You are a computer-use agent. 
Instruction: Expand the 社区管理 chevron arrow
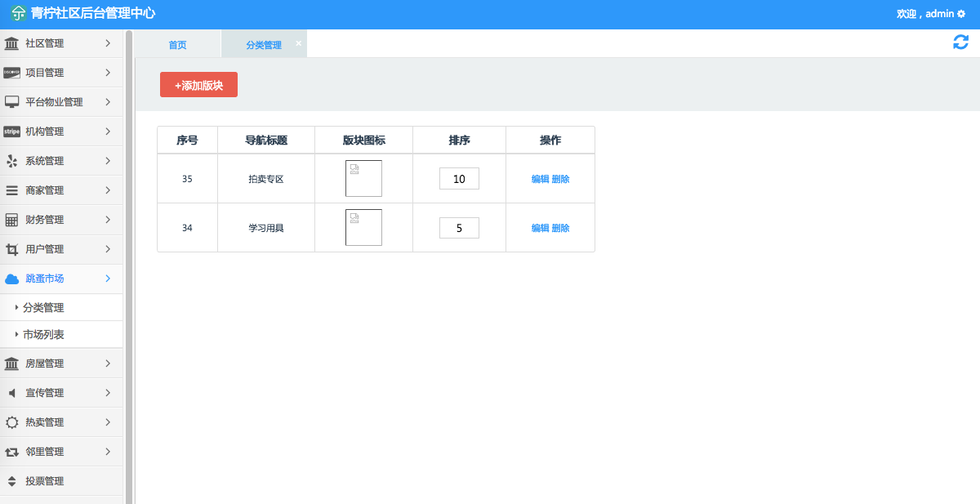pyautogui.click(x=108, y=43)
